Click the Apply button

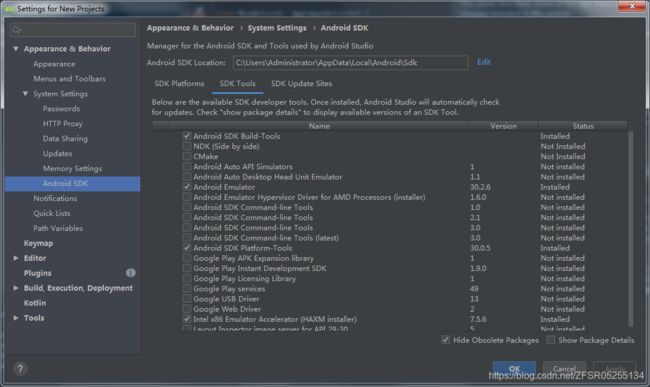[x=615, y=368]
